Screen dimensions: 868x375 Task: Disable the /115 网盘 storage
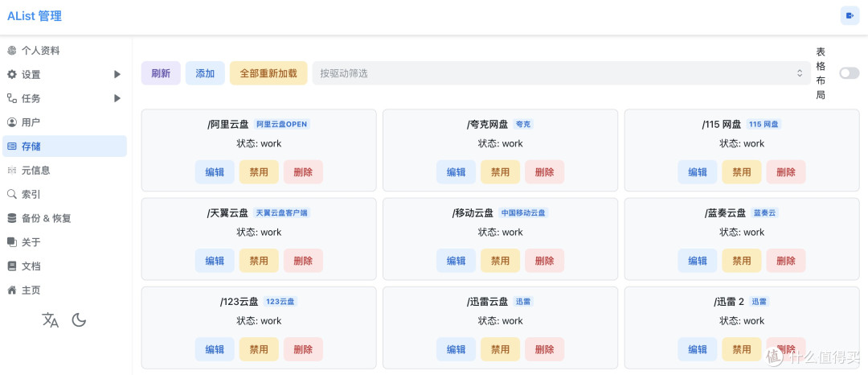[742, 171]
